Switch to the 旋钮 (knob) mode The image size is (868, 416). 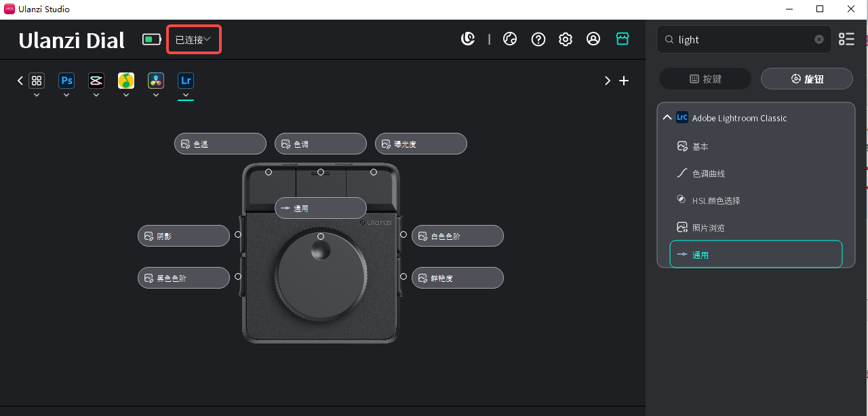pyautogui.click(x=806, y=78)
